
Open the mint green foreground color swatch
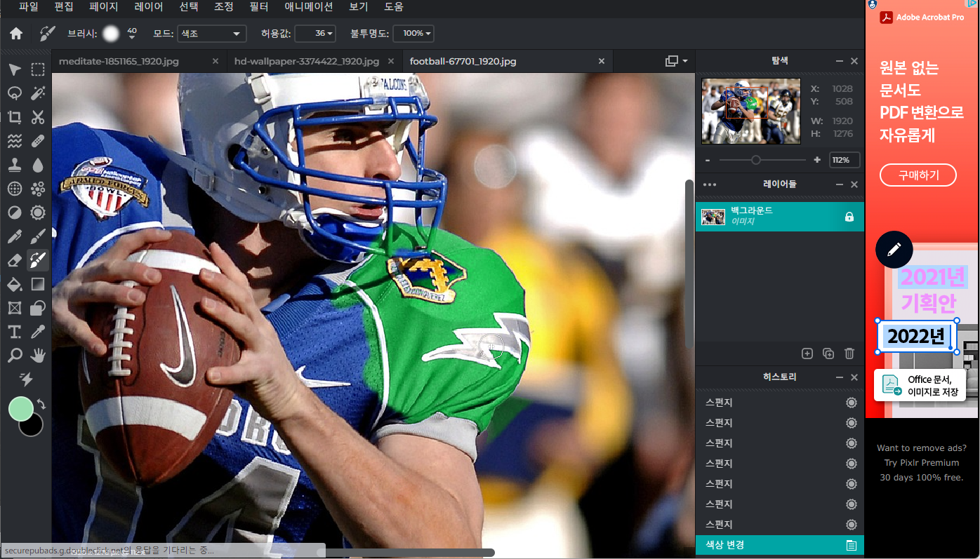pos(21,409)
